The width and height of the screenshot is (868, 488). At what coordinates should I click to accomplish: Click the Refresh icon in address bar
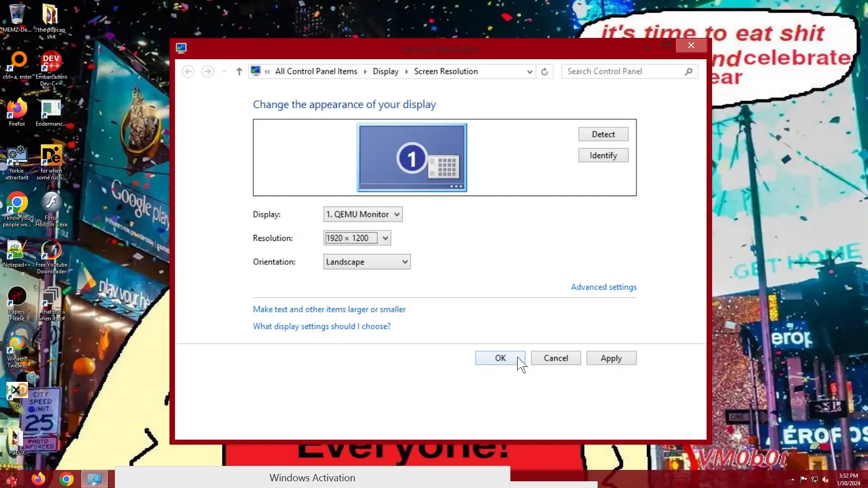[544, 71]
